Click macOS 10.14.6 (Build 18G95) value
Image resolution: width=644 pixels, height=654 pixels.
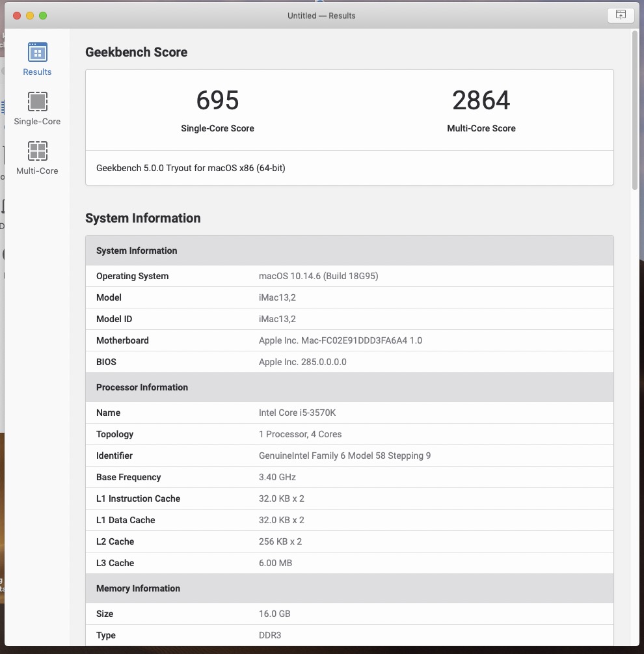coord(319,276)
